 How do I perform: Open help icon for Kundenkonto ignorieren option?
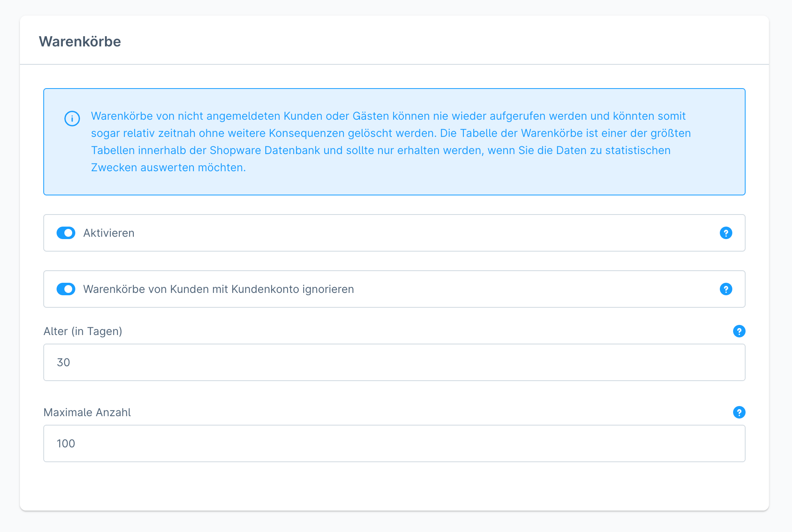pyautogui.click(x=726, y=289)
